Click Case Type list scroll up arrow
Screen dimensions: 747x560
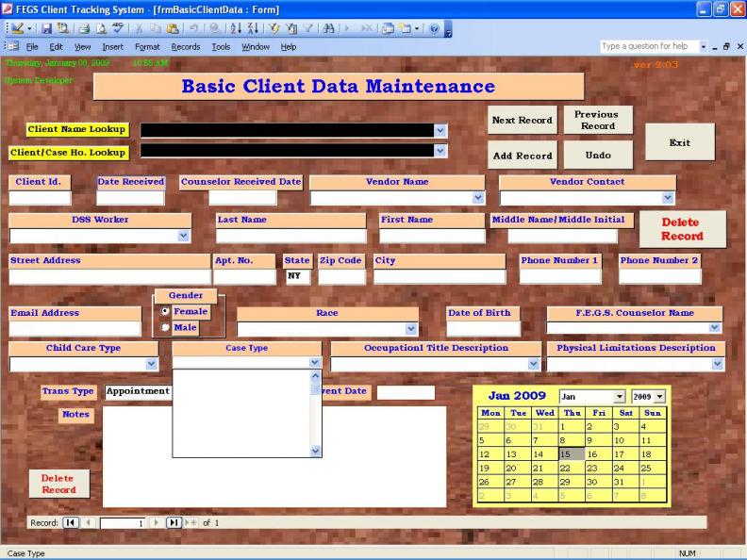coord(315,375)
